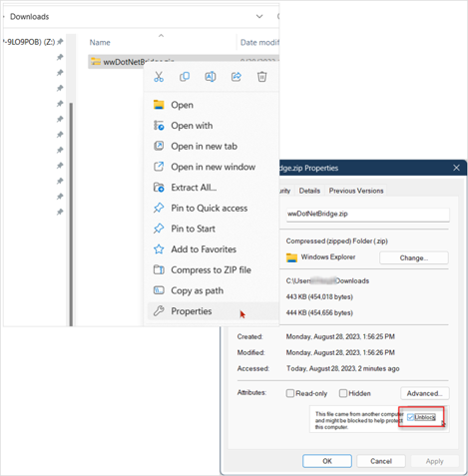Click the Cut scissors icon in context menu
The image size is (468, 476).
pos(159,77)
